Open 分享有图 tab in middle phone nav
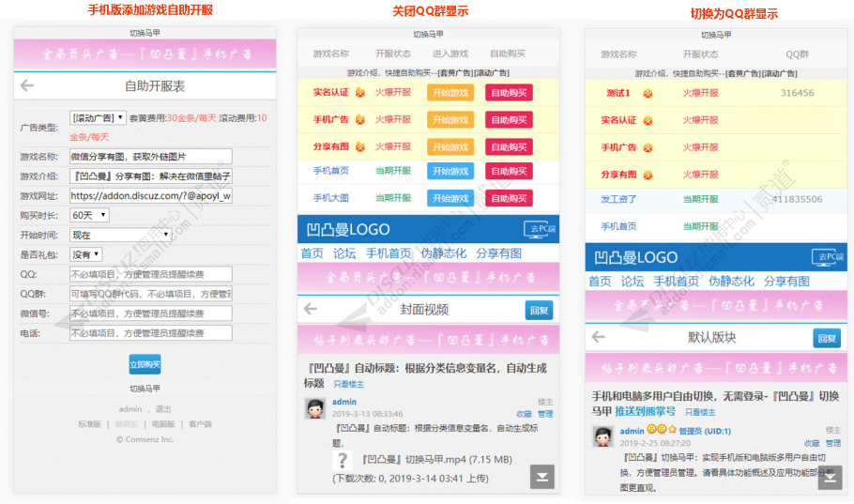This screenshot has height=504, width=854. click(498, 253)
